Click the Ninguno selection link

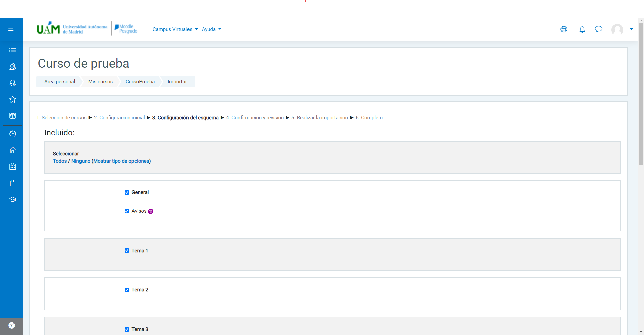click(81, 161)
